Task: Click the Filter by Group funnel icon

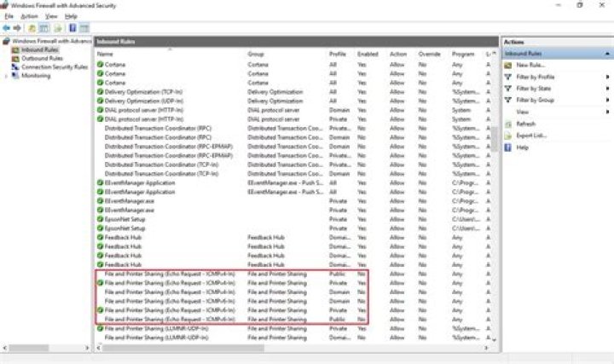Action: 508,101
